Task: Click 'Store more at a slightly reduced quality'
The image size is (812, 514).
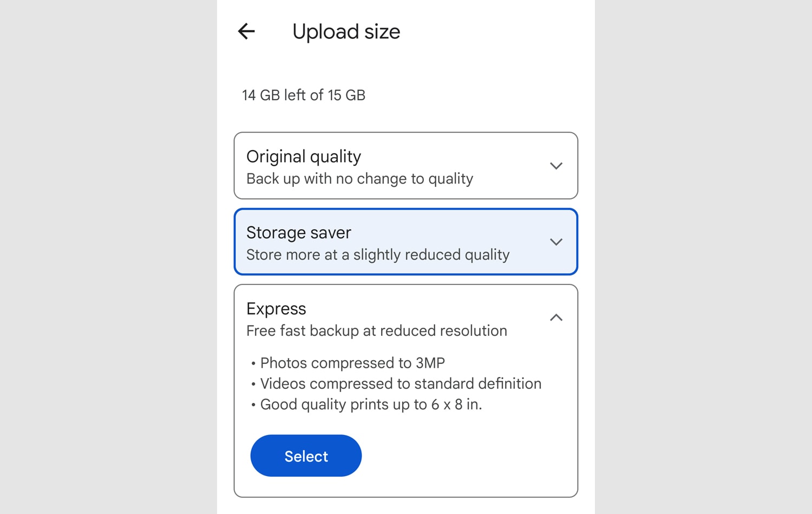Action: pyautogui.click(x=378, y=255)
